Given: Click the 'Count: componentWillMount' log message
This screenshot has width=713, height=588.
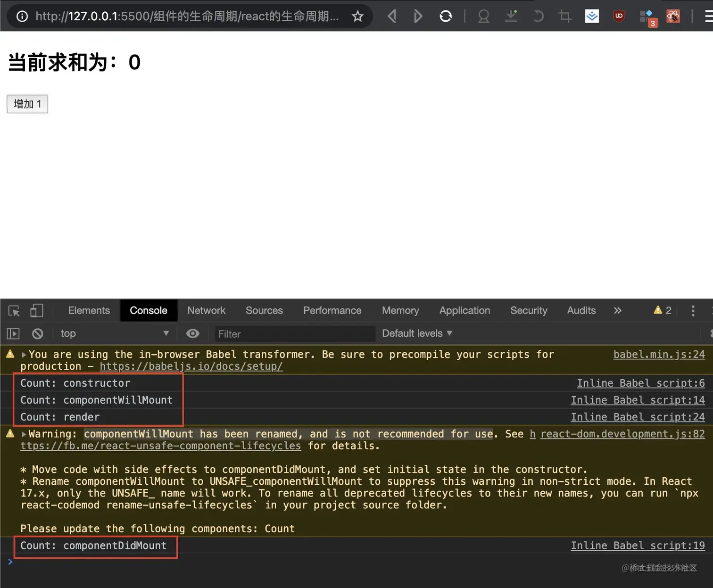Looking at the screenshot, I should click(x=97, y=400).
